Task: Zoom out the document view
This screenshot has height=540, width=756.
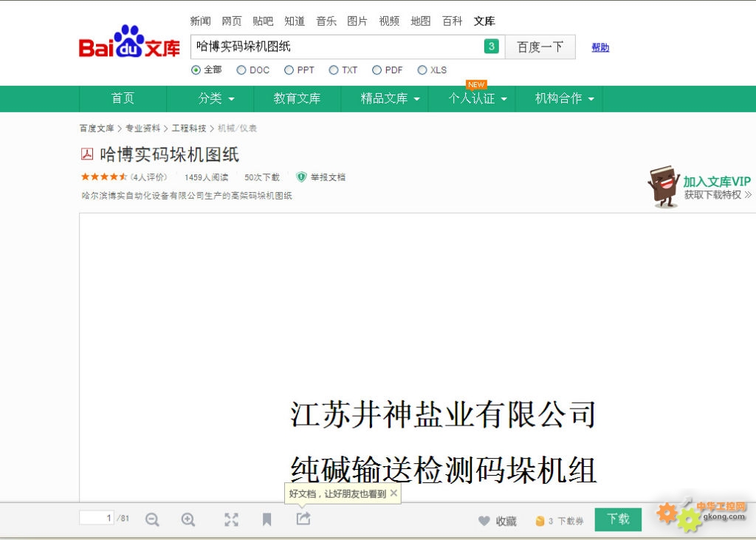Action: (152, 520)
